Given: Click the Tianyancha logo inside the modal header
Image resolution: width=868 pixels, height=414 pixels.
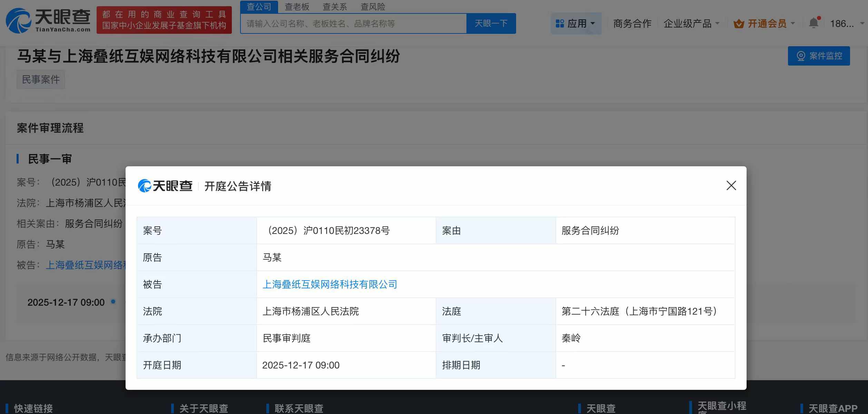Looking at the screenshot, I should tap(166, 186).
